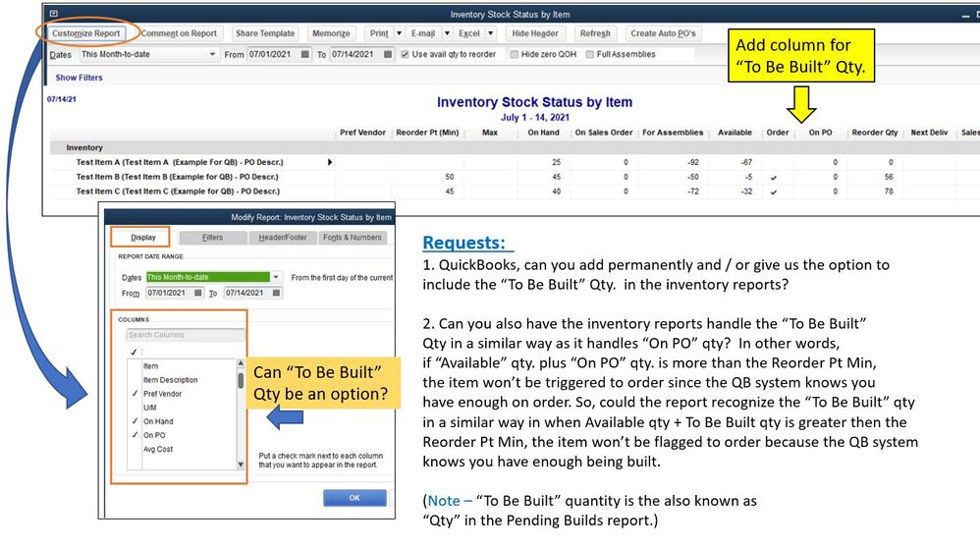Select the Test Item B report row
The width and height of the screenshot is (980, 549).
[515, 177]
